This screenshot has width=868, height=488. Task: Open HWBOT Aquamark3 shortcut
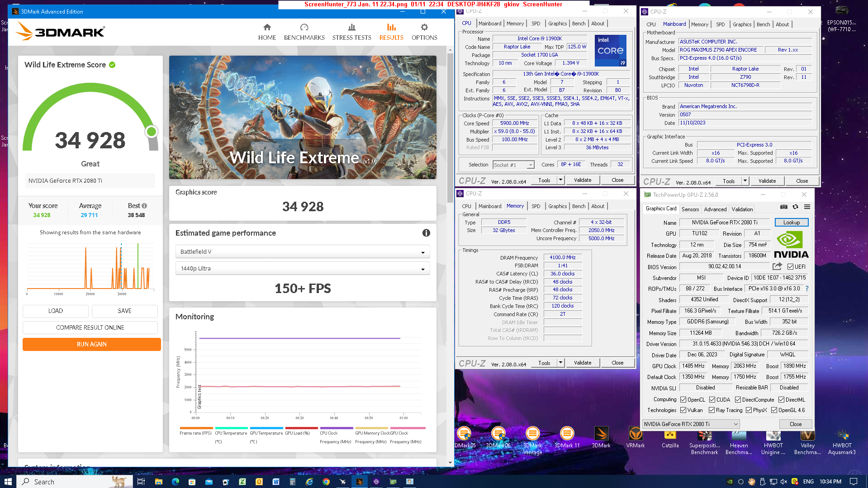pyautogui.click(x=842, y=441)
